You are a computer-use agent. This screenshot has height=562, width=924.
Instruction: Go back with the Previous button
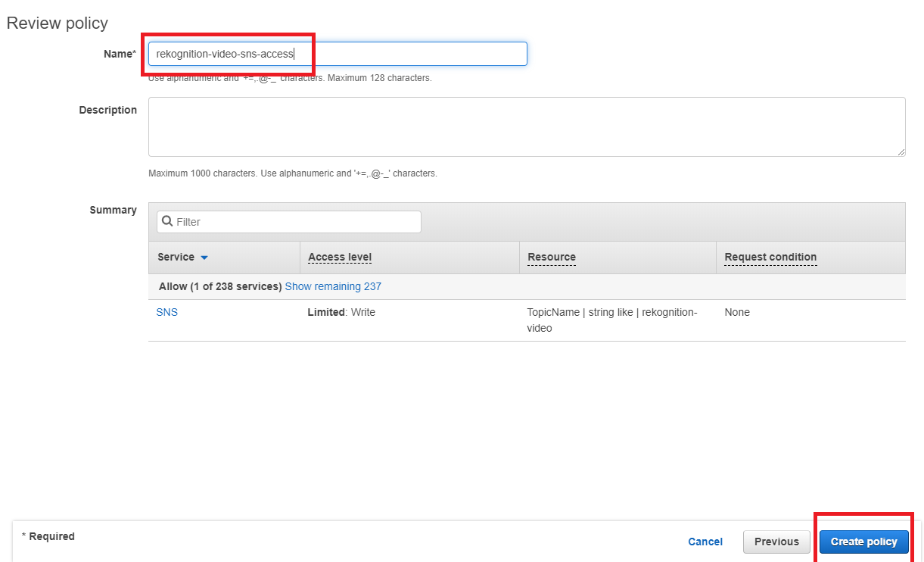click(x=776, y=542)
